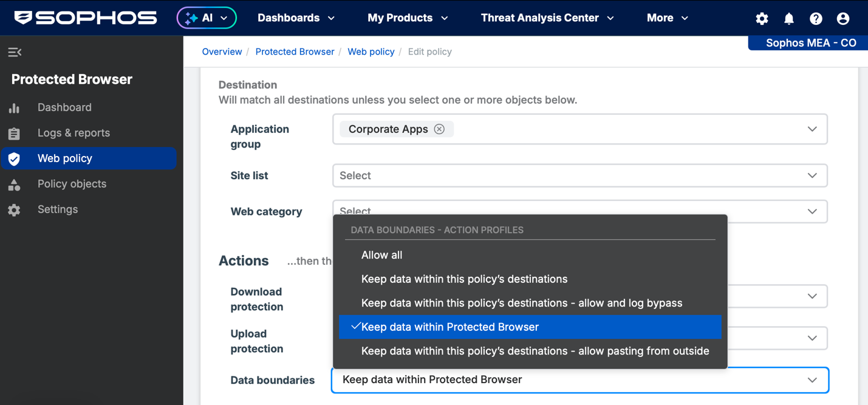Open the user account icon

tap(842, 18)
